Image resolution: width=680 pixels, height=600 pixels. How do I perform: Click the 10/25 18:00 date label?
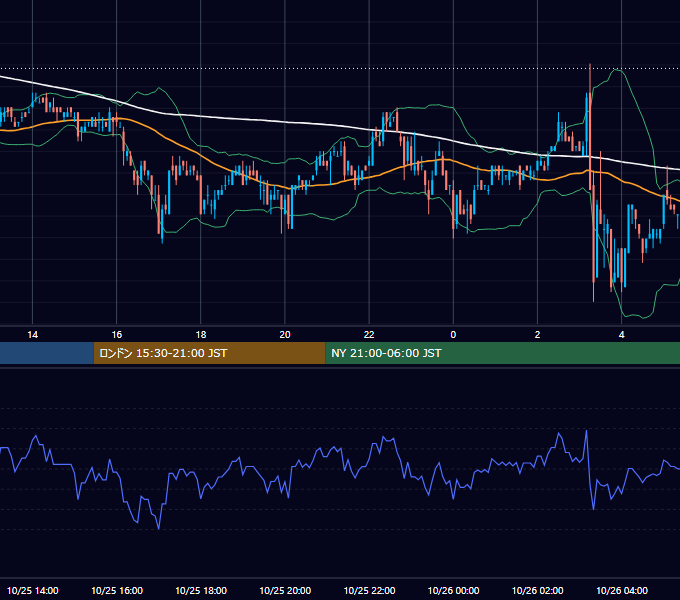tap(201, 590)
